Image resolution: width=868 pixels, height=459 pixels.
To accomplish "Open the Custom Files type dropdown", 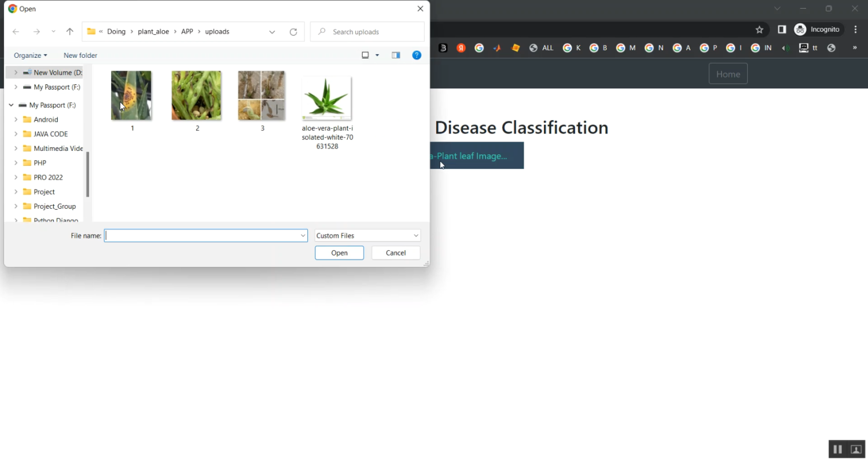I will pos(367,236).
